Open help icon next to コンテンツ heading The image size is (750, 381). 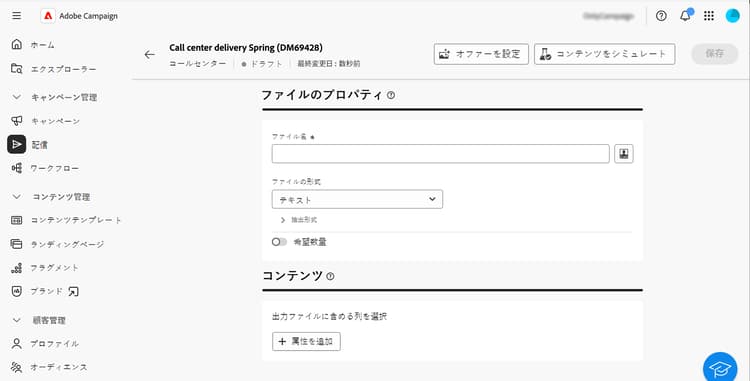coord(330,276)
